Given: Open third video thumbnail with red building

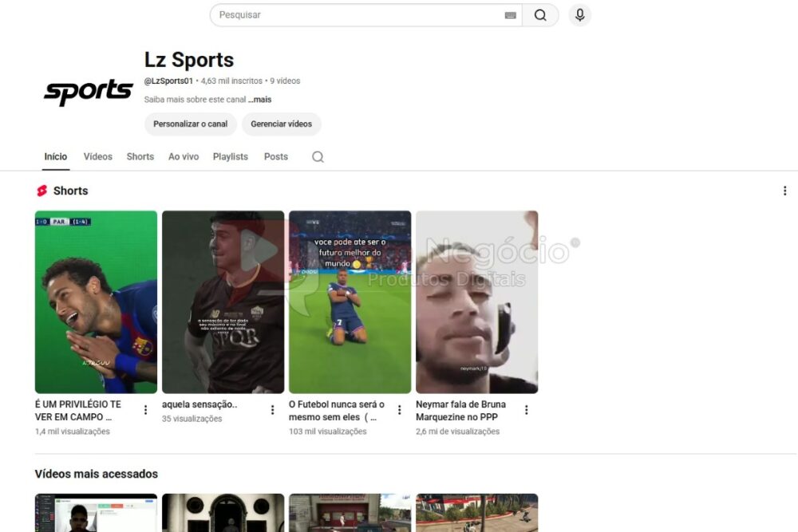Looking at the screenshot, I should [350, 513].
